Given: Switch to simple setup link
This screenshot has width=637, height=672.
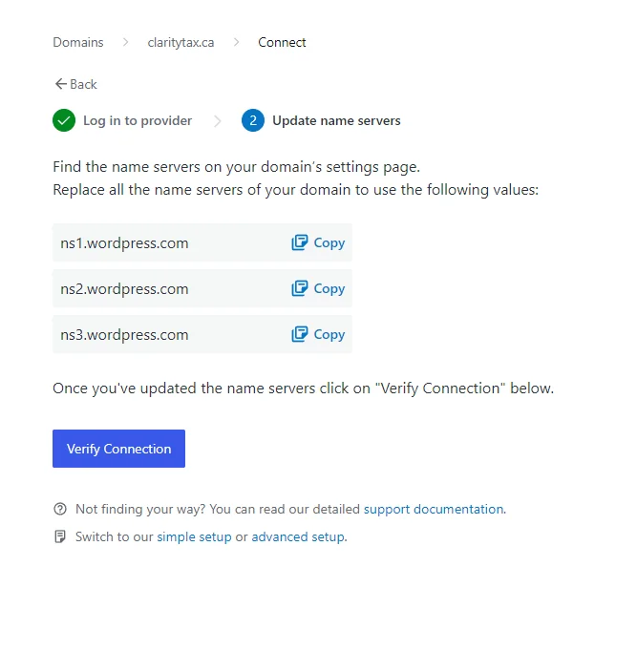Looking at the screenshot, I should point(194,536).
